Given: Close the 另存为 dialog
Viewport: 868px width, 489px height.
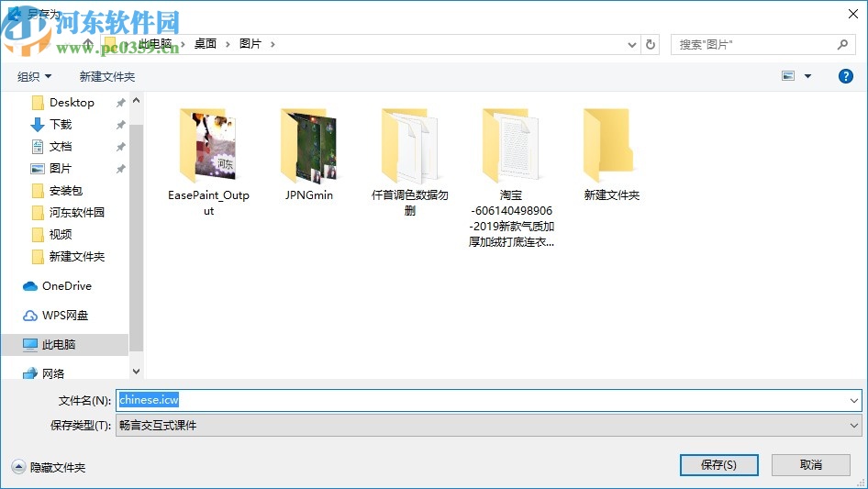Looking at the screenshot, I should 853,14.
